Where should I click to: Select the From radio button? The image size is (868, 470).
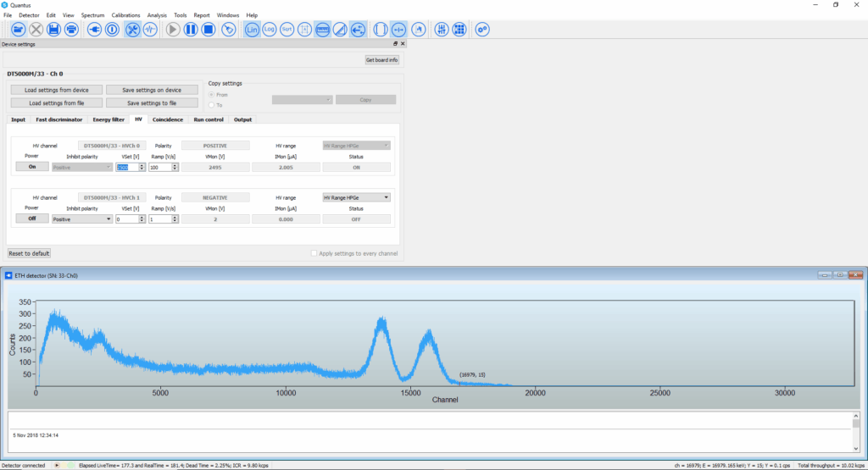[211, 95]
